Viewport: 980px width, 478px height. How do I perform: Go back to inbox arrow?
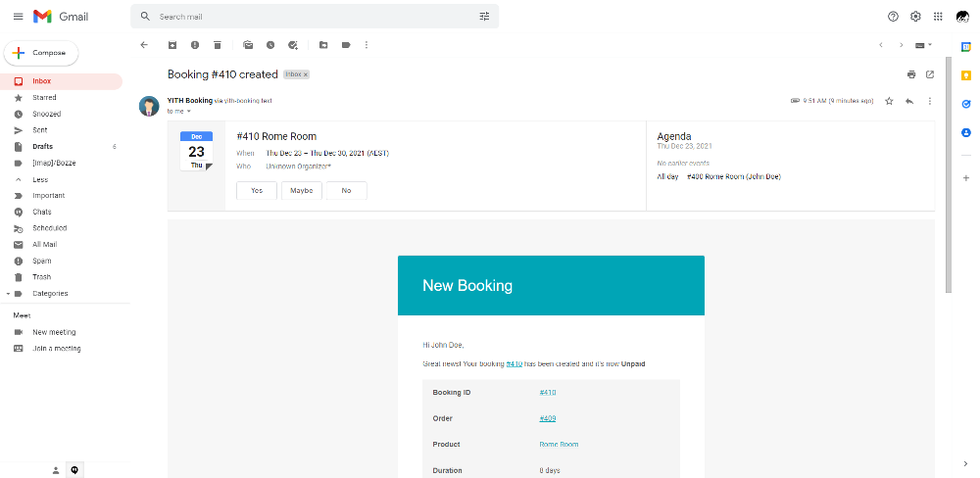coord(144,45)
